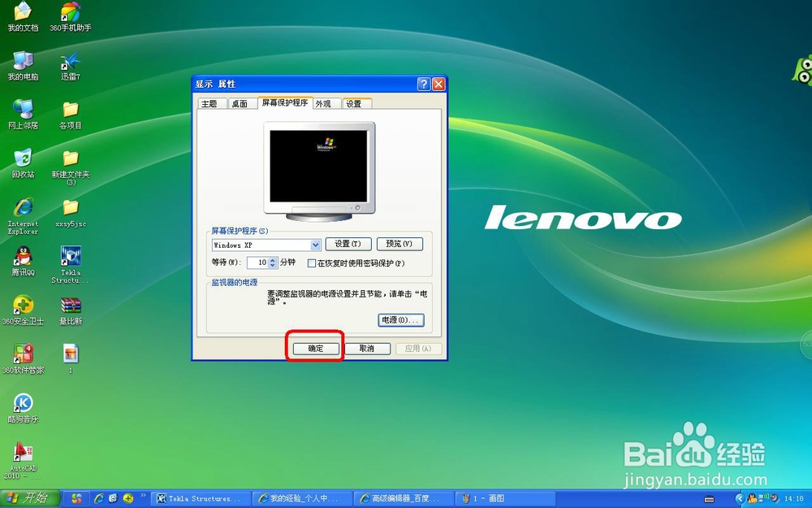Decrease wait minutes with down spinner arrow
The width and height of the screenshot is (812, 508).
273,266
